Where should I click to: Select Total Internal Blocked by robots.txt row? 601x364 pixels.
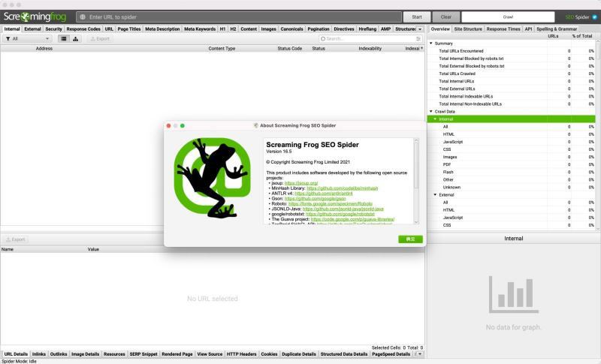pos(512,59)
